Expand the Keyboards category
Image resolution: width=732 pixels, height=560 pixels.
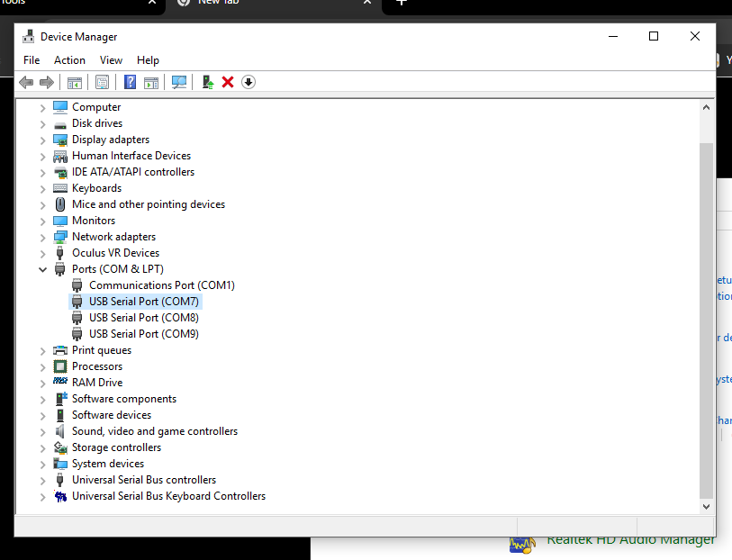tap(42, 189)
